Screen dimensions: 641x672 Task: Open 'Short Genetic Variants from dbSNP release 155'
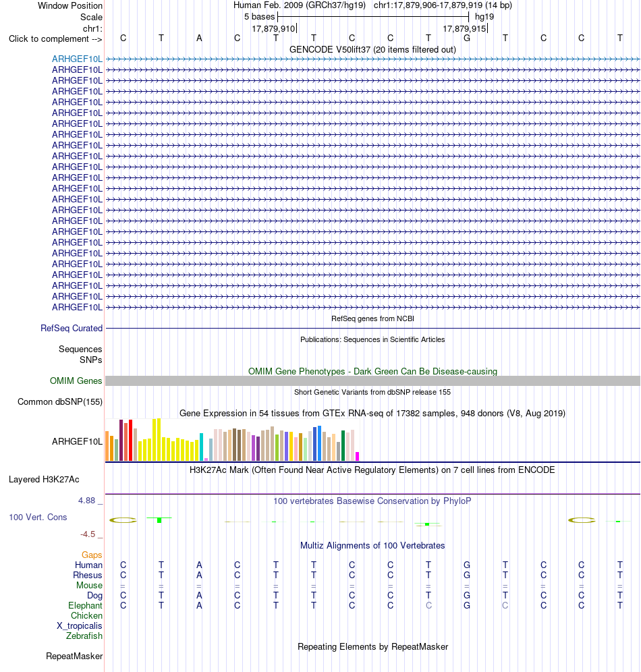[372, 392]
